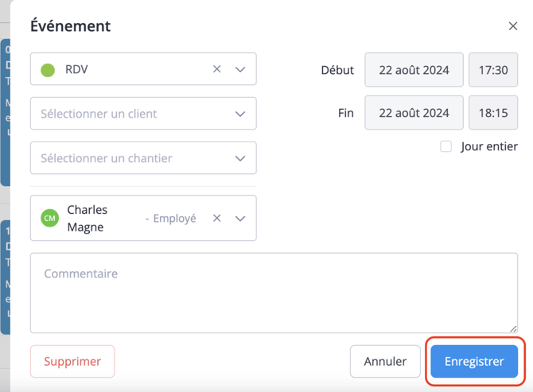Remove Charles Magne from the employee field
The image size is (533, 392).
[217, 218]
